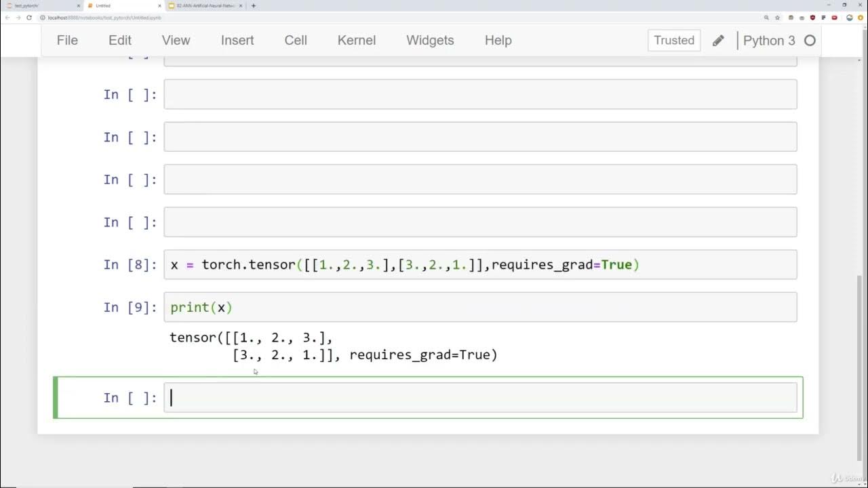Open the Kernel menu
Viewport: 868px width, 488px height.
coord(356,41)
